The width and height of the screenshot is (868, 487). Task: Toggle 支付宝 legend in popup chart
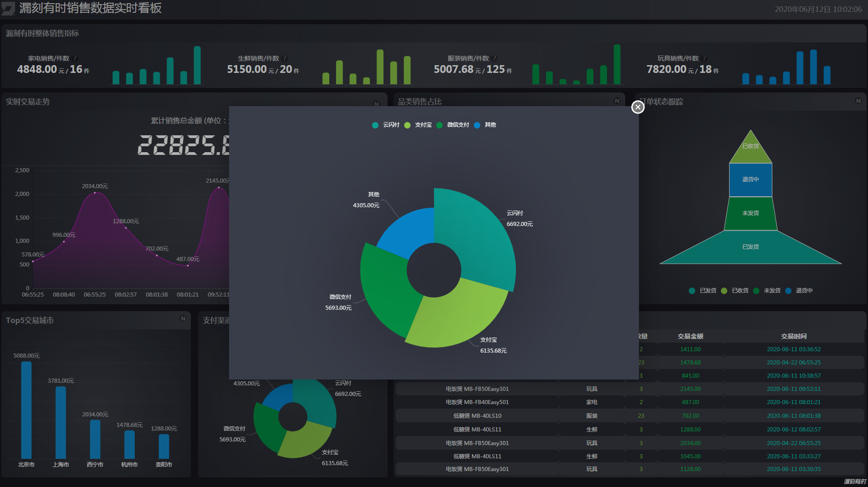418,125
